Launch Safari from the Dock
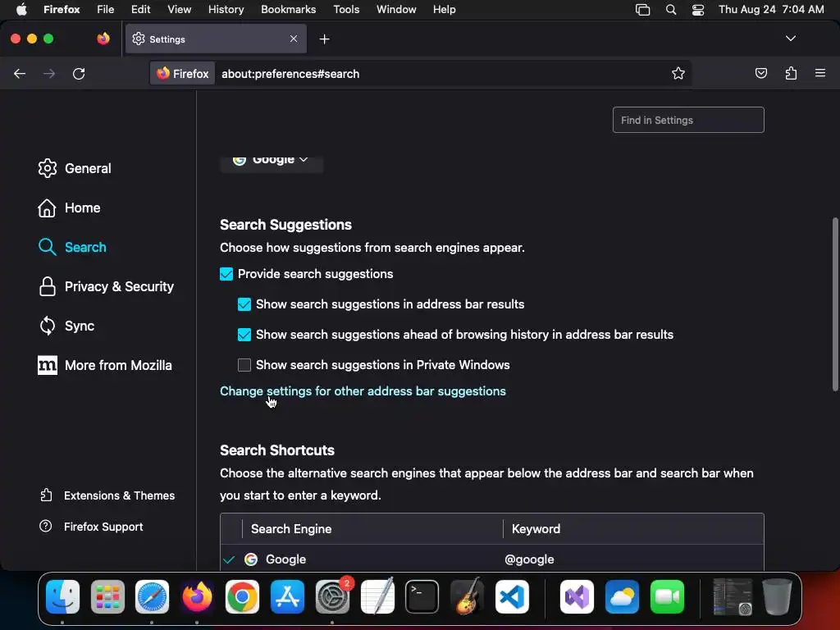840x630 pixels. 152,597
